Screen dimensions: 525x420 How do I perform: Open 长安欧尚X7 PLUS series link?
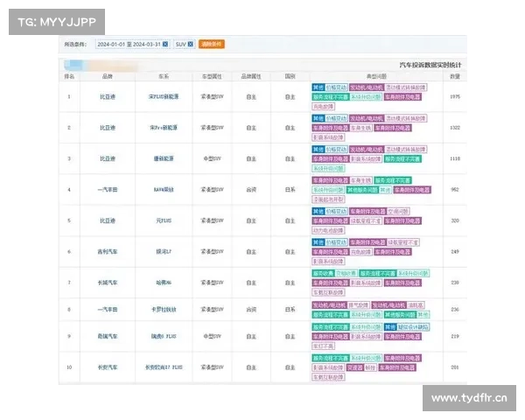tap(164, 367)
